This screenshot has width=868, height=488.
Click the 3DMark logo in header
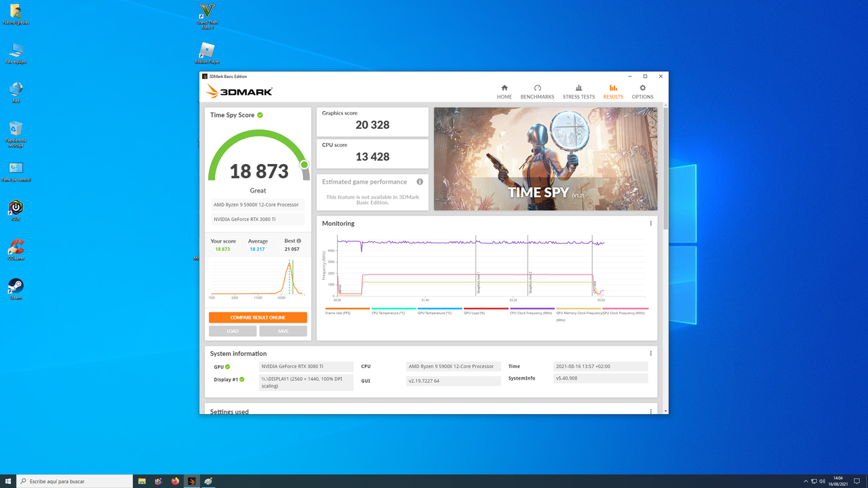pos(239,91)
